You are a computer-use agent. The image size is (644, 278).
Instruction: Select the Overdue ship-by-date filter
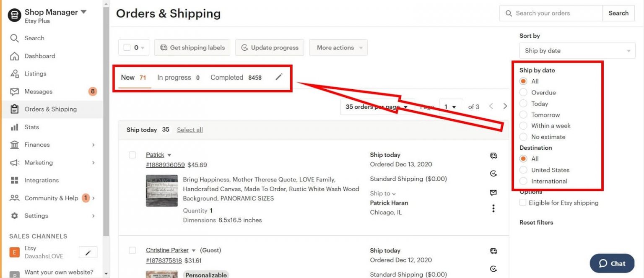click(523, 92)
